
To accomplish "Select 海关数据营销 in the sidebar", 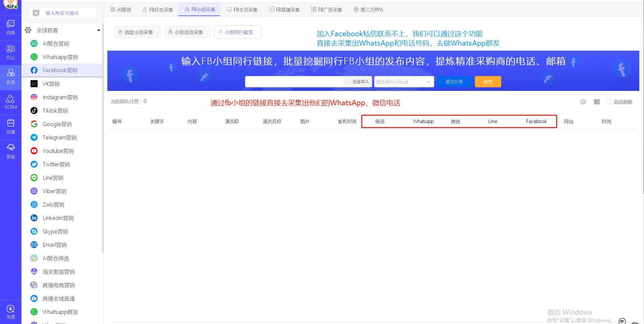I will coord(58,272).
